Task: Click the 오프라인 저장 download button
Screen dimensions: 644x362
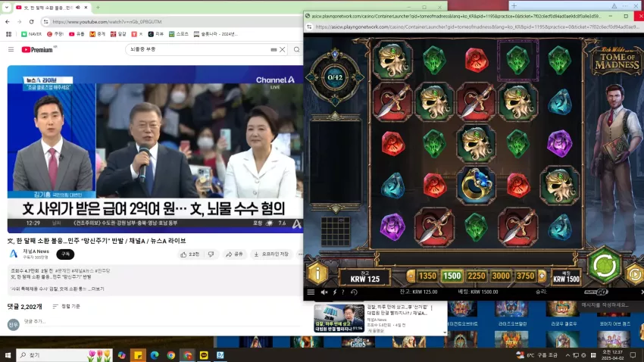Action: coord(271,254)
